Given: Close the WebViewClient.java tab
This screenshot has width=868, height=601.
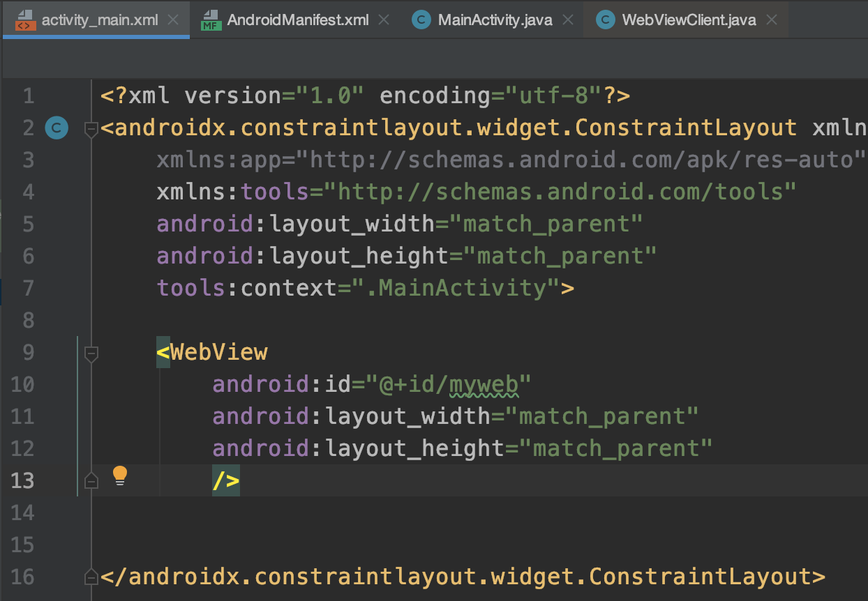Looking at the screenshot, I should click(772, 20).
